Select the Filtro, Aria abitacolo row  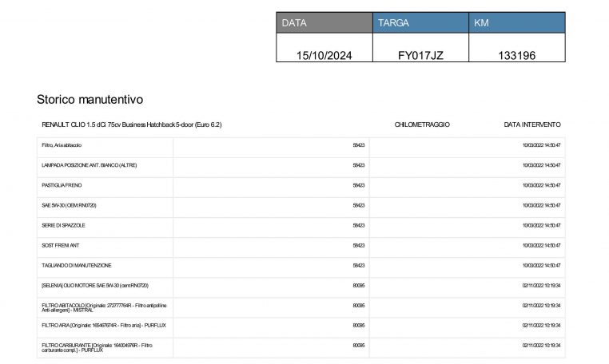62,145
